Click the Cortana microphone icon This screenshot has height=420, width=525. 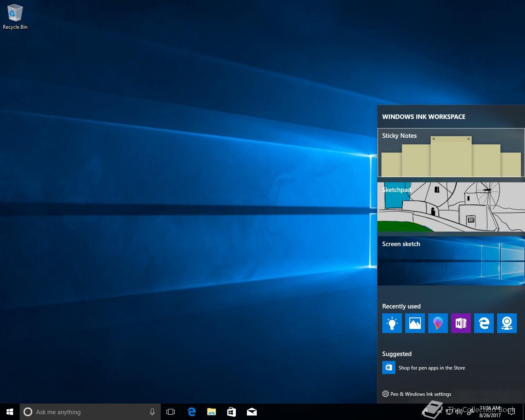pos(152,412)
